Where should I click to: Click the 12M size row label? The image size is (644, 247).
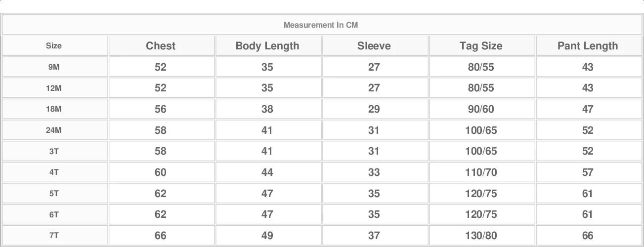pos(54,88)
